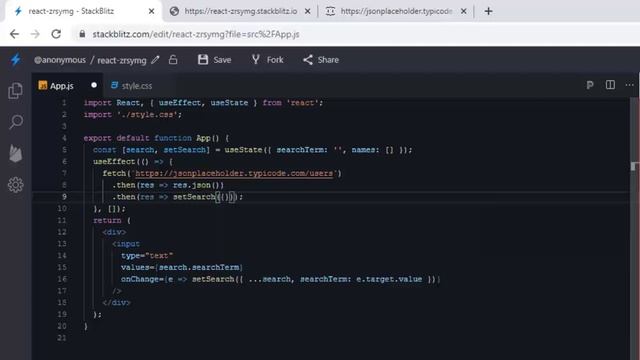Click the editor vertical scrollbar
The width and height of the screenshot is (640, 360).
[x=634, y=229]
